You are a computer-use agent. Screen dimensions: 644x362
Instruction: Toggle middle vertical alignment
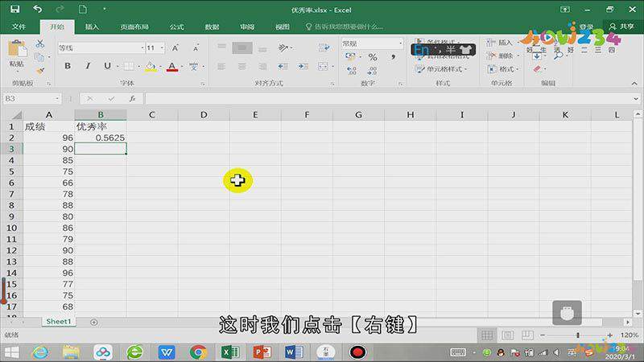[x=242, y=47]
